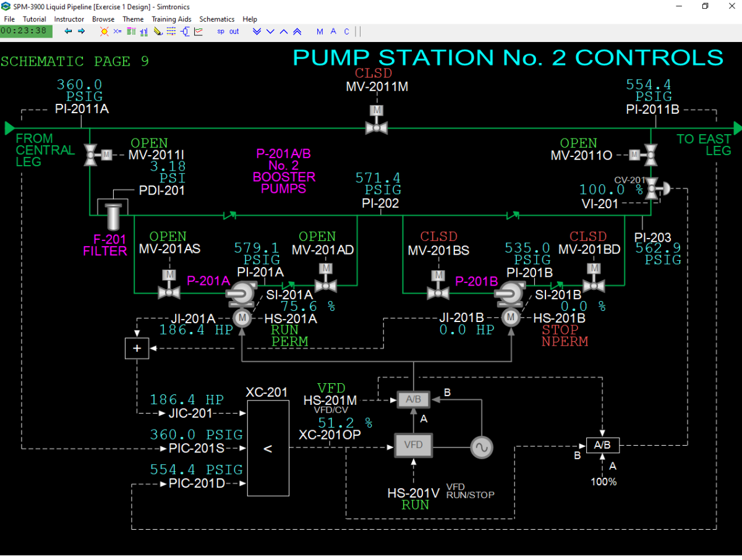
Task: Click the P-201A motor 'M' circle
Action: tap(242, 318)
